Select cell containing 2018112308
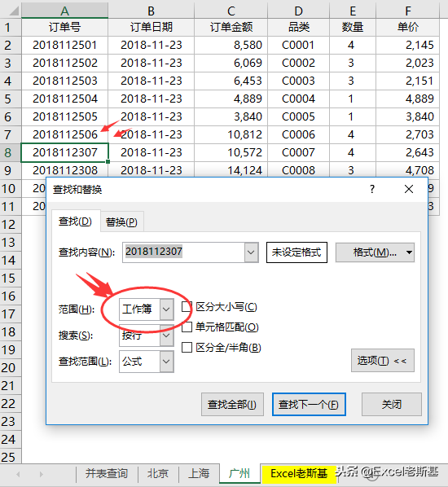Viewport: 448px width, 487px height. click(64, 169)
